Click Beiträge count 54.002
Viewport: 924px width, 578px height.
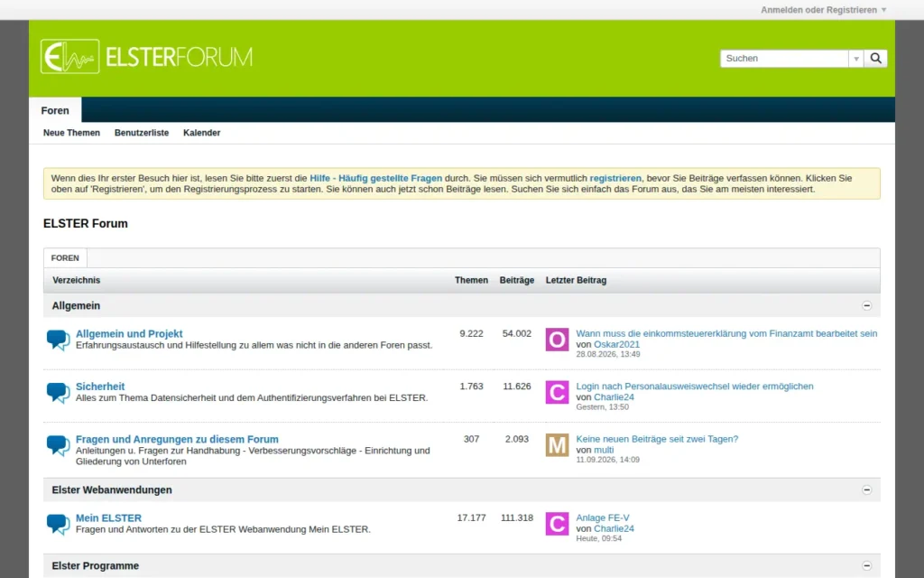517,334
